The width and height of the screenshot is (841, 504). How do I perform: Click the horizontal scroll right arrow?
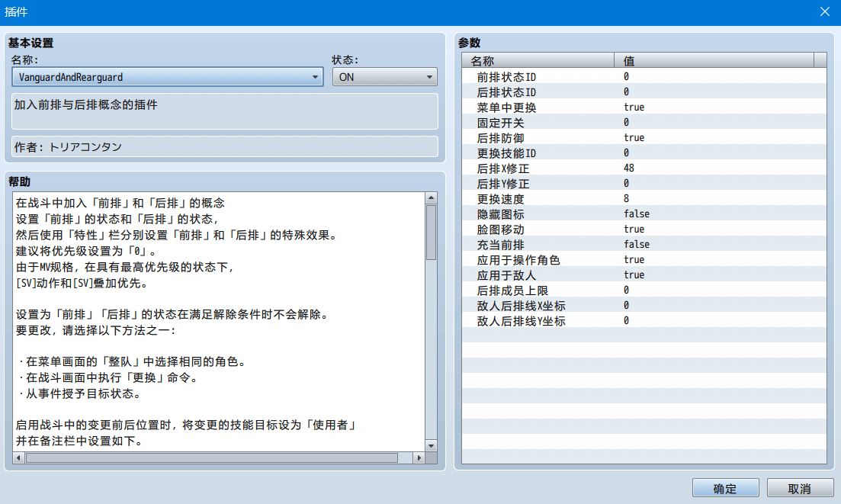[419, 458]
